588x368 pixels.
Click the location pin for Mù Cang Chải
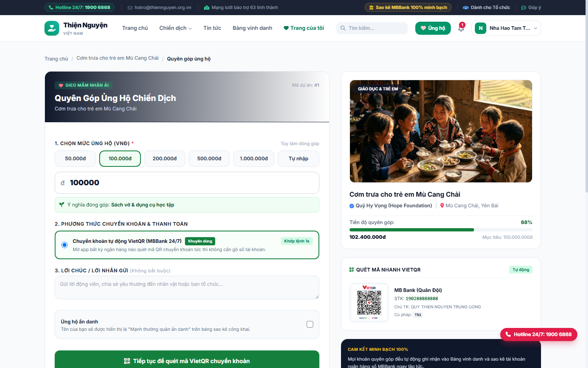[442, 206]
